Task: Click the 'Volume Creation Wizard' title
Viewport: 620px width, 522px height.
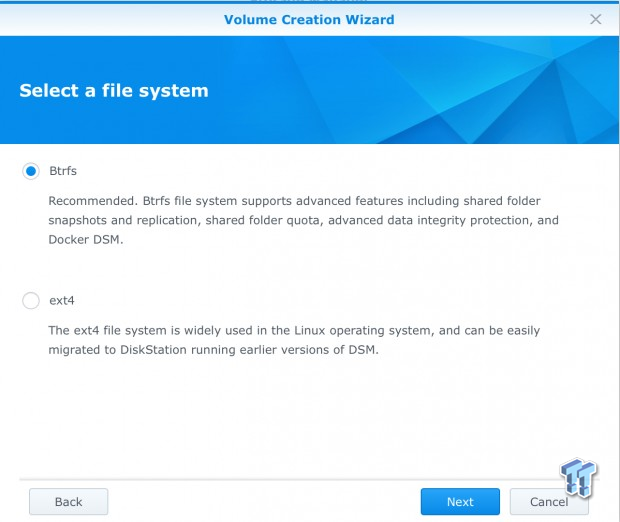Action: click(309, 19)
